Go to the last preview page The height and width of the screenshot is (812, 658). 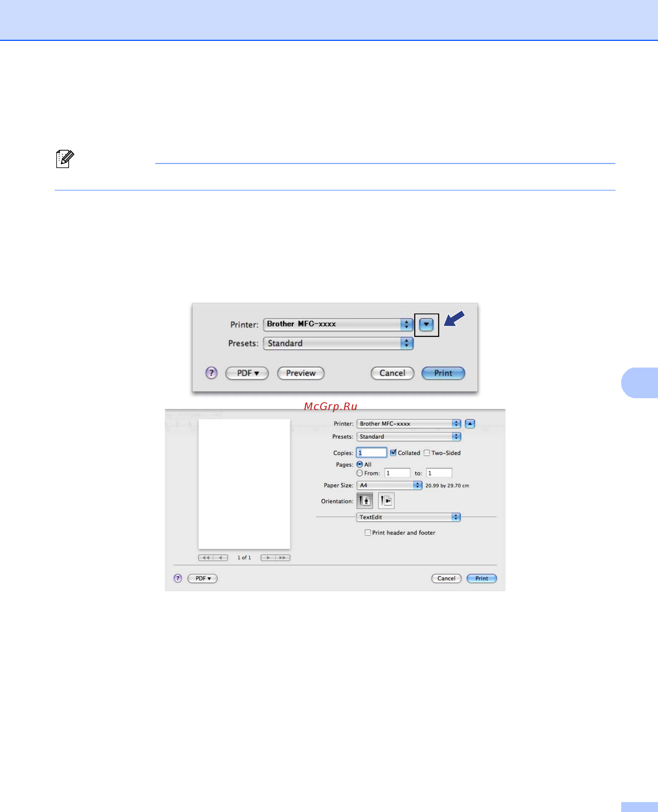tap(283, 558)
